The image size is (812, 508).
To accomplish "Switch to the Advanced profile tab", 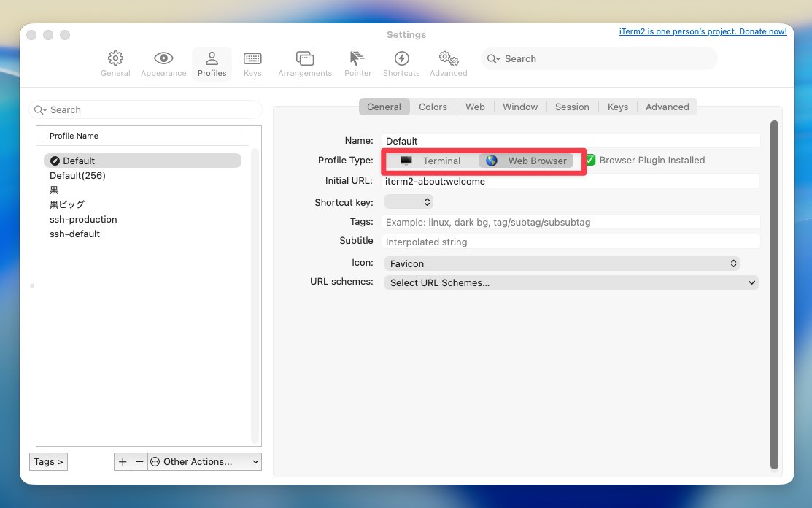I will coord(667,107).
